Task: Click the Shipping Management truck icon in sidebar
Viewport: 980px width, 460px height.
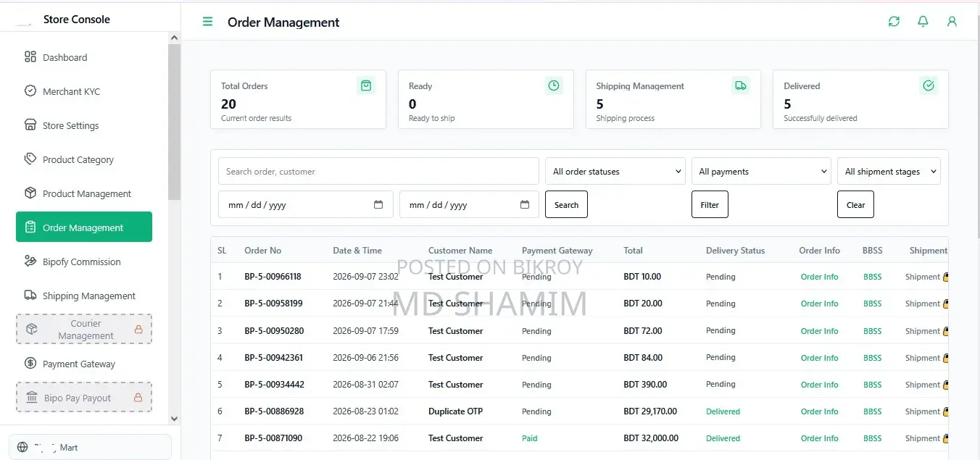Action: tap(30, 295)
